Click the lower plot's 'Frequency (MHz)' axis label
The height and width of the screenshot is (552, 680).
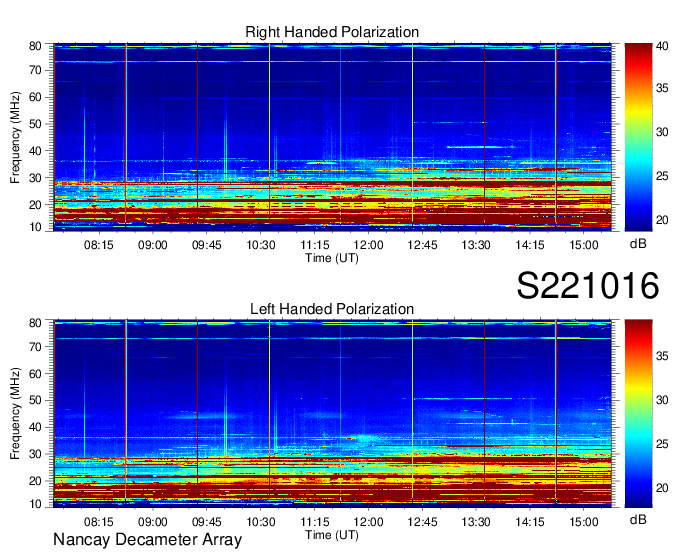(15, 414)
